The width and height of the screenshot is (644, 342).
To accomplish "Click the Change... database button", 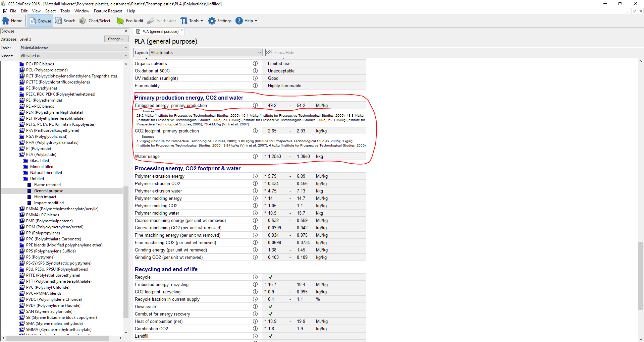I will pyautogui.click(x=116, y=39).
